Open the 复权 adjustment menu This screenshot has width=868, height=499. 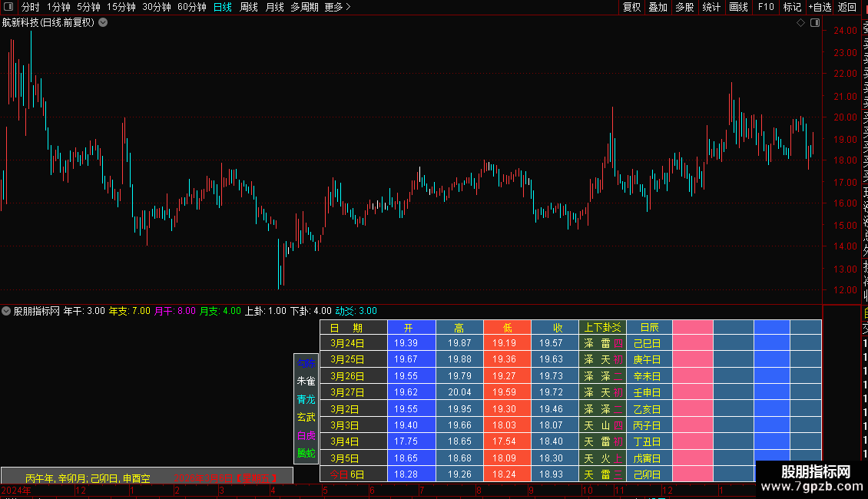[x=631, y=7]
